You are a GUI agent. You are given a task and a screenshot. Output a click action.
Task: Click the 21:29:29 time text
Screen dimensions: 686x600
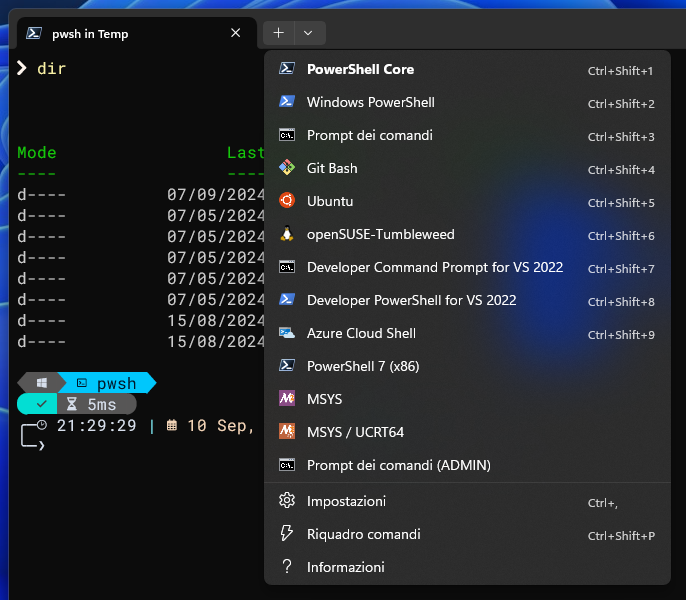pyautogui.click(x=97, y=425)
